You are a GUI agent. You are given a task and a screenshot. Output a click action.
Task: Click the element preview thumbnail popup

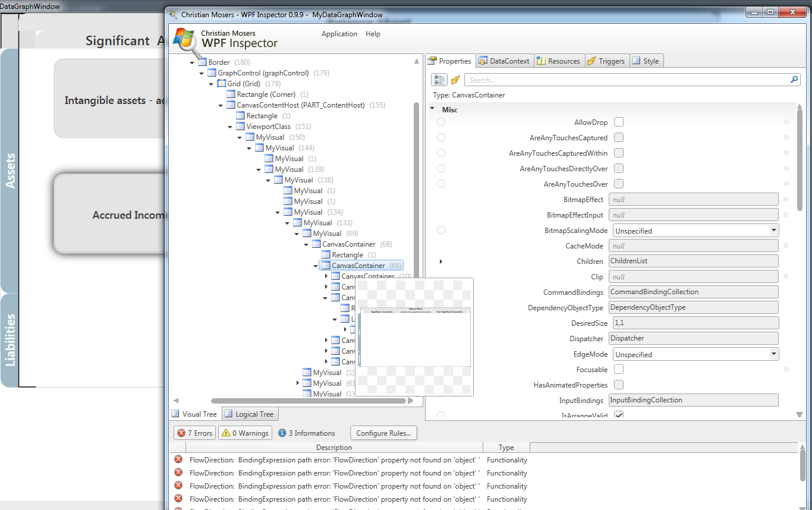[414, 336]
